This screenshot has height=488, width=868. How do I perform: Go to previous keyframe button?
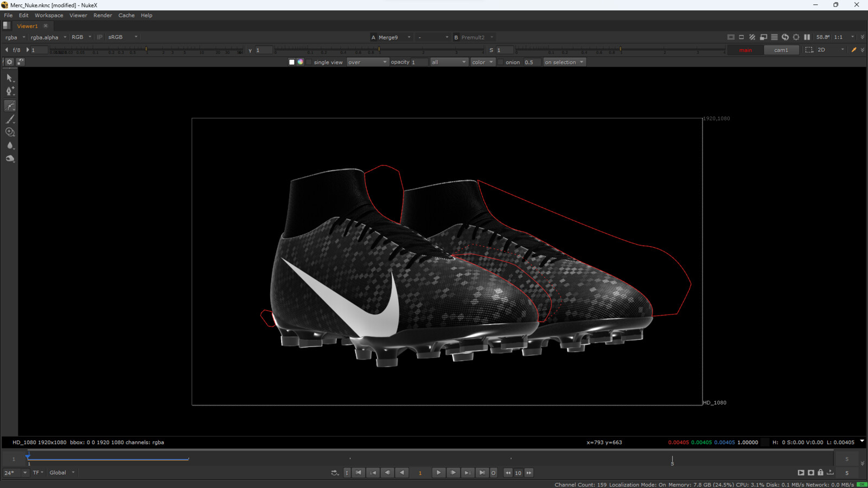pos(373,473)
